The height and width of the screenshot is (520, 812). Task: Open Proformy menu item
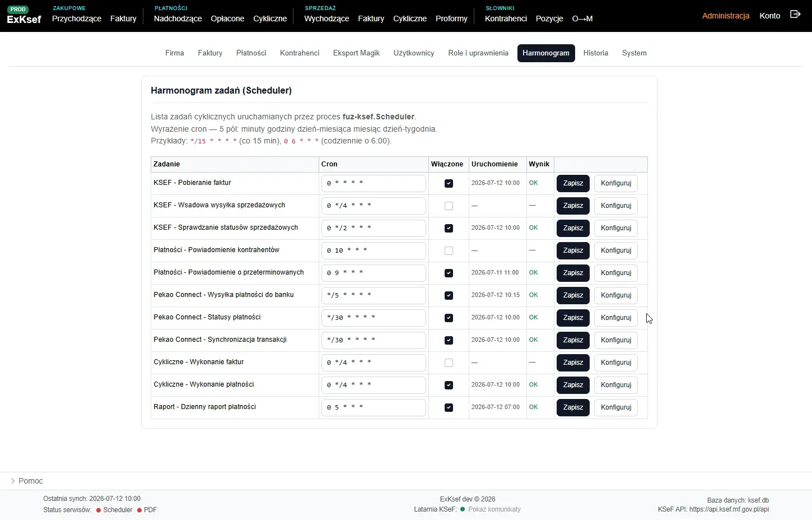451,18
